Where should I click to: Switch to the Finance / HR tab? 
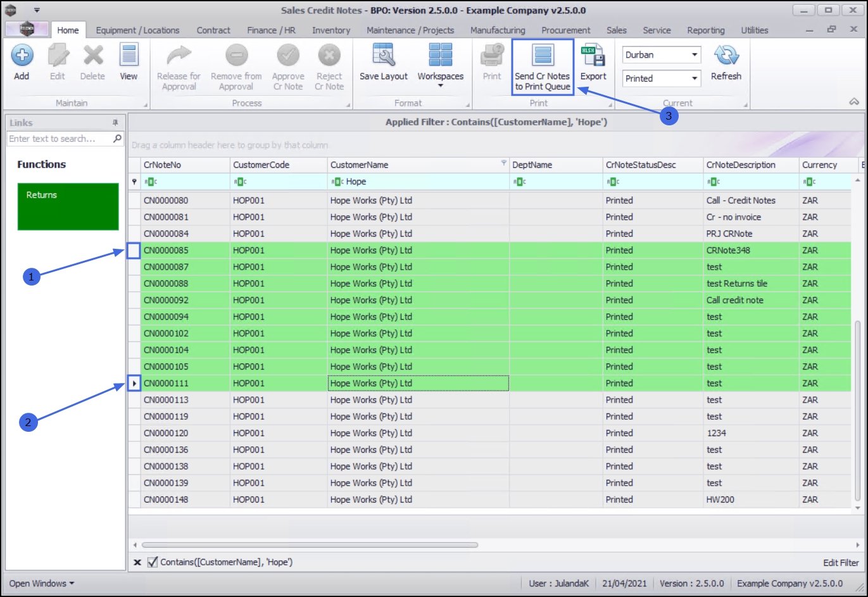click(x=271, y=30)
